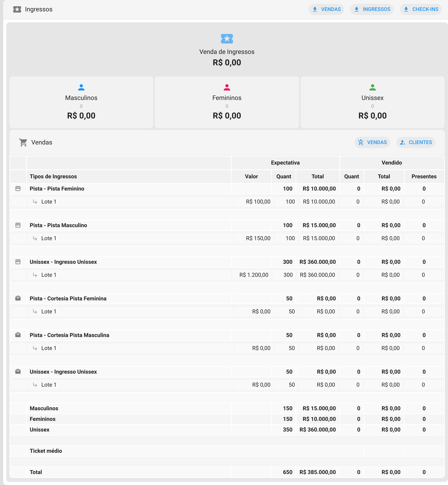
Task: Click store icon beside Pista Feminino
Action: (x=18, y=188)
